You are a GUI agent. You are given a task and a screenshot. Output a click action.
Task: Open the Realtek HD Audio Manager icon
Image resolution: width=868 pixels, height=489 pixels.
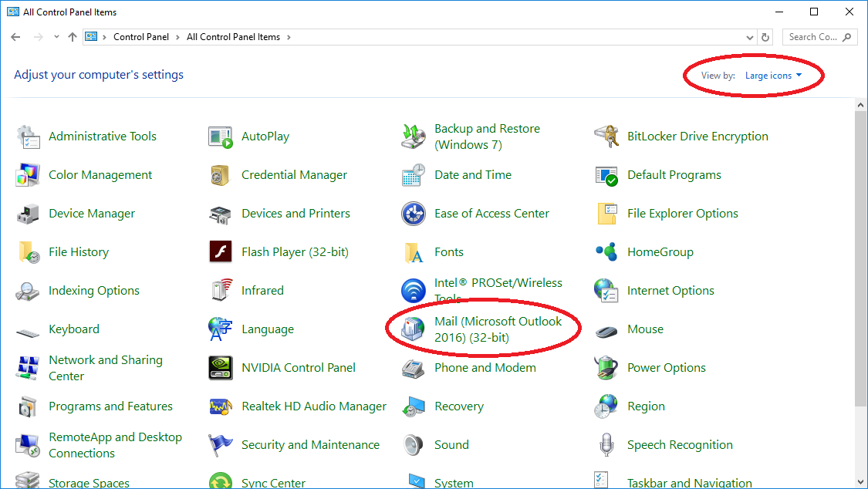click(221, 406)
